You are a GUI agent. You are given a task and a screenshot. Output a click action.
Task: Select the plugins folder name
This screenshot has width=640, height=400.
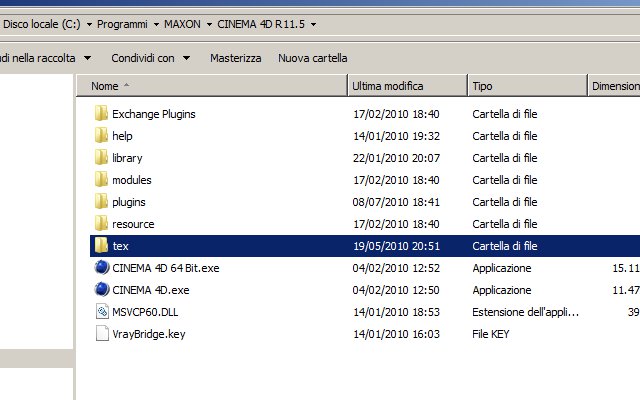[129, 202]
